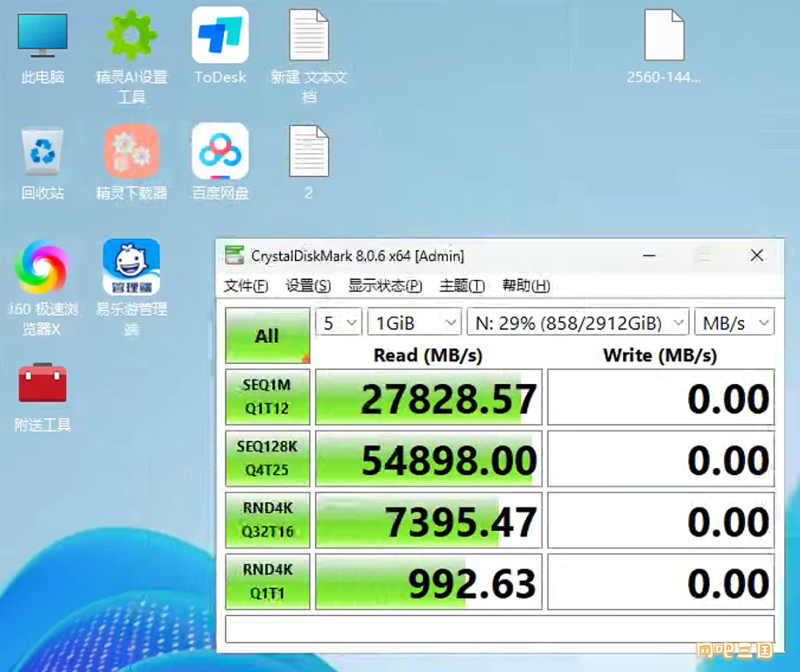Screen dimensions: 800x672
Task: Open the 回收站 recycle bin icon
Action: [x=42, y=152]
